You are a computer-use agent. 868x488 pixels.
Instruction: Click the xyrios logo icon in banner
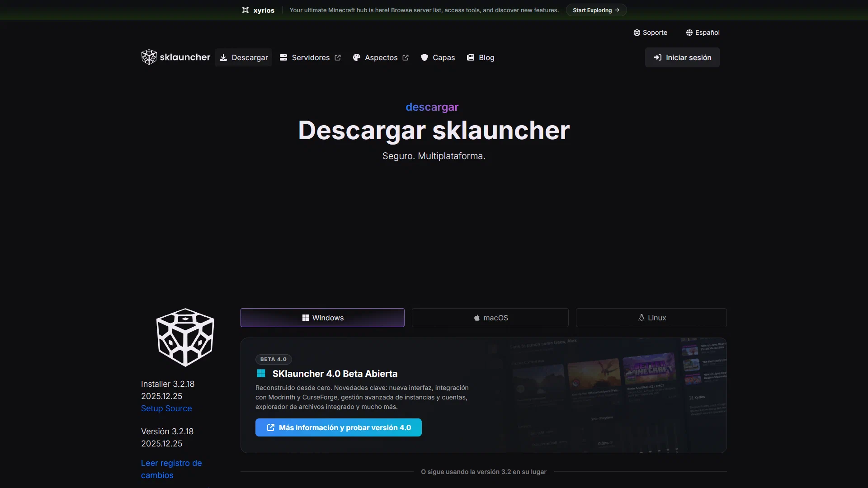tap(245, 10)
